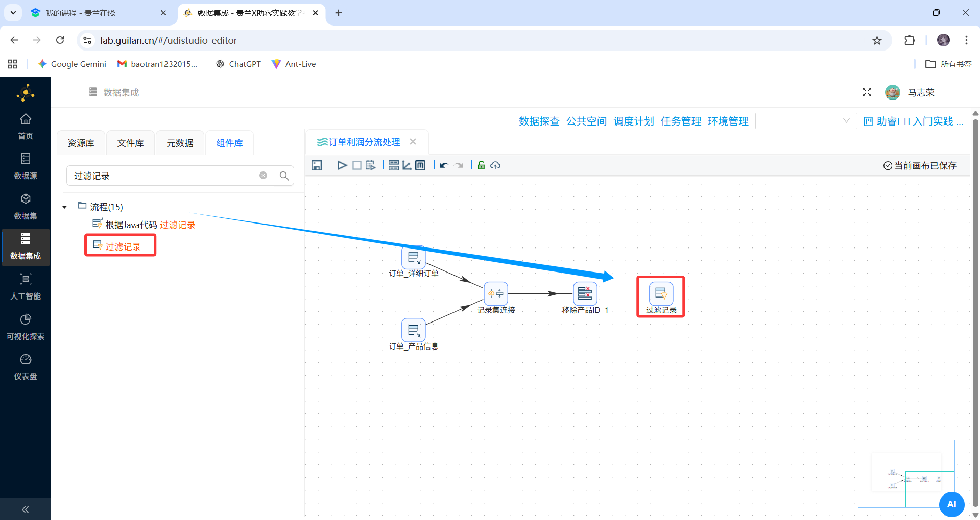Switch to the 资源库 tab
The width and height of the screenshot is (980, 520).
click(x=81, y=143)
